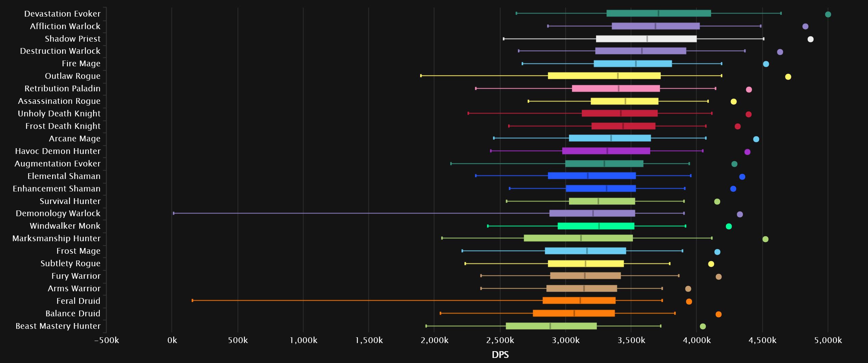Click the 3,000k axis tick label
Screen dimensions: 868x363
pyautogui.click(x=565, y=340)
